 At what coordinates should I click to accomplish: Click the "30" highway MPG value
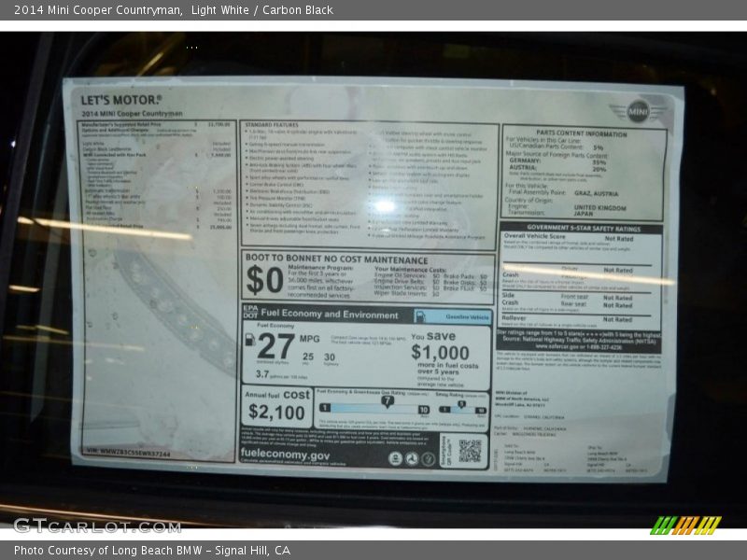click(330, 357)
